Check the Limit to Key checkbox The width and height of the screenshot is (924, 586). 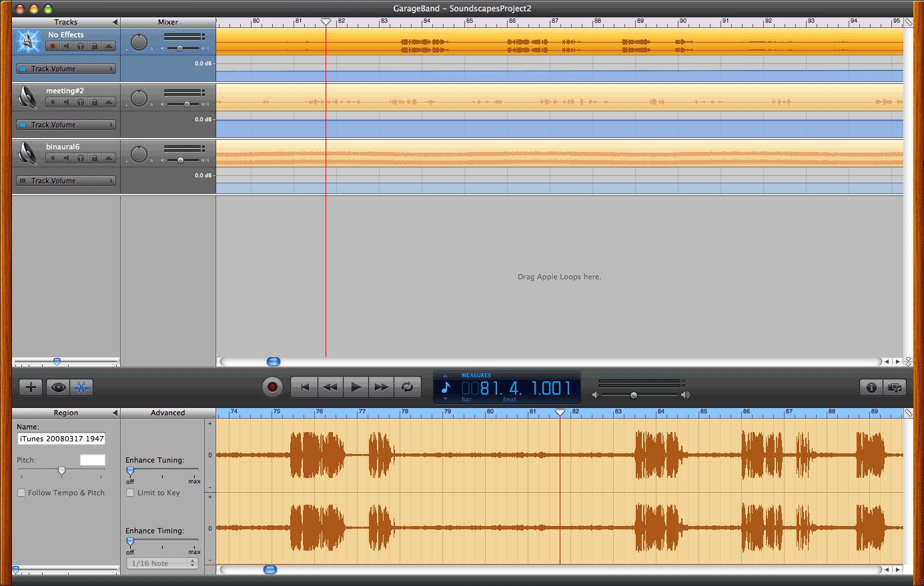[130, 493]
